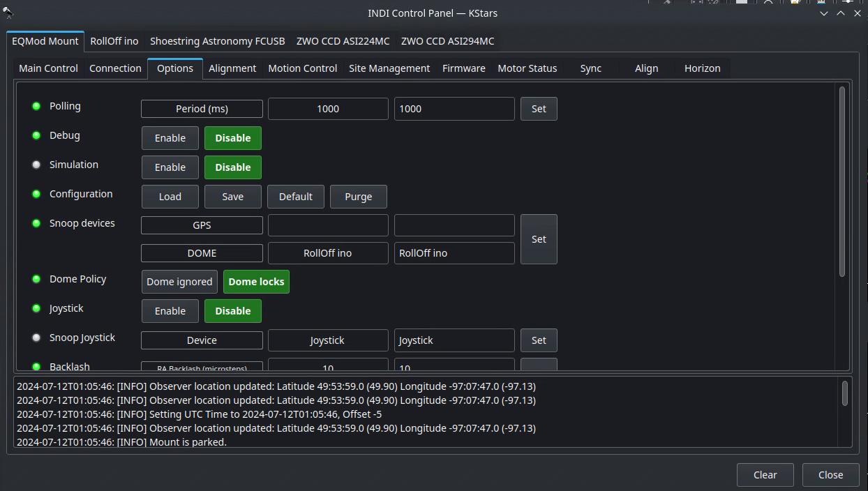
Task: Click the 'Mount is parked.' log line
Action: (x=121, y=442)
